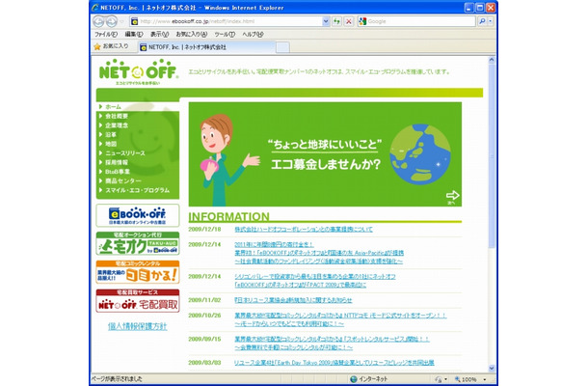The image size is (588, 386).
Task: Click the インターネット zone status indicator
Action: (369, 379)
